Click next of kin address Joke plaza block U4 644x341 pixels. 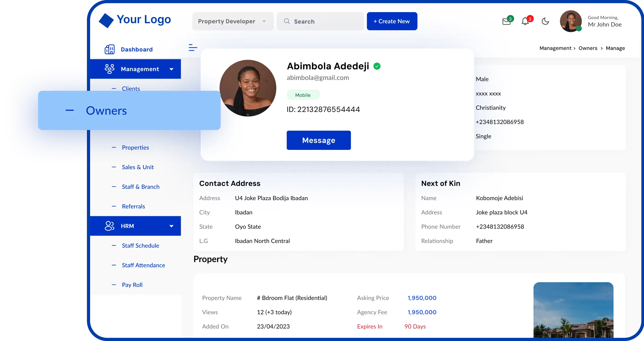click(x=501, y=212)
